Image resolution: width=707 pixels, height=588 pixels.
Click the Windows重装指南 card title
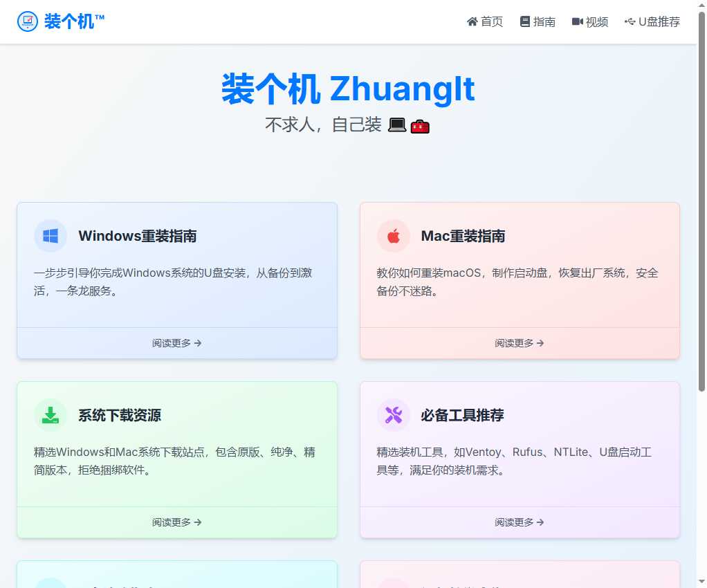pyautogui.click(x=138, y=236)
